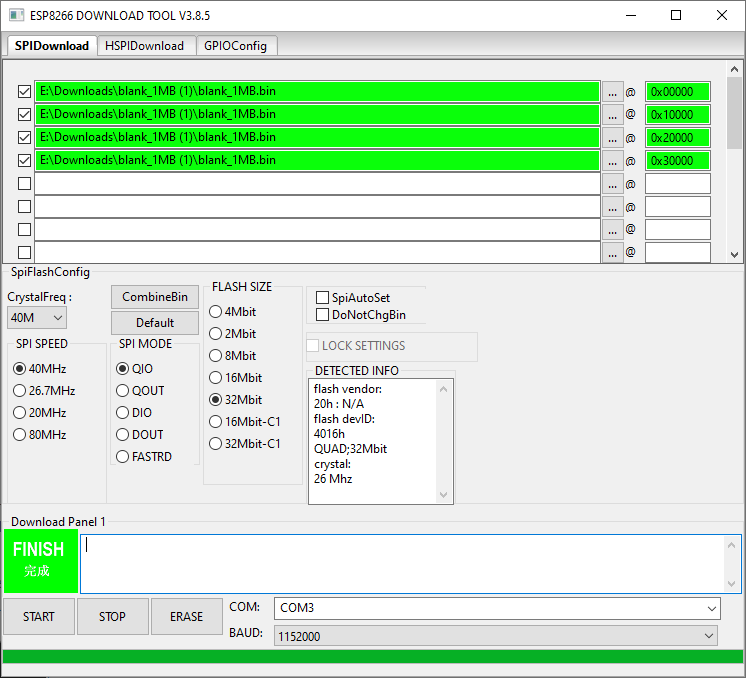Enable the fifth empty file row checkbox

point(24,183)
